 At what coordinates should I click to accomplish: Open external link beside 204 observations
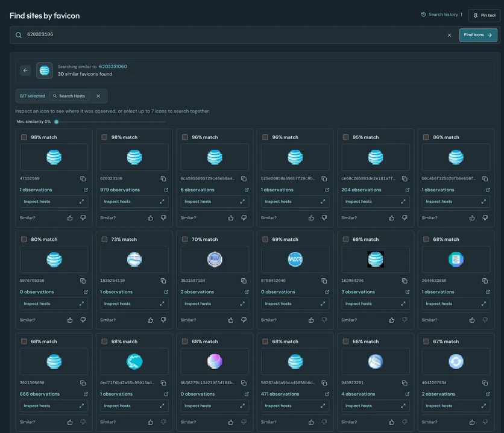pos(408,190)
